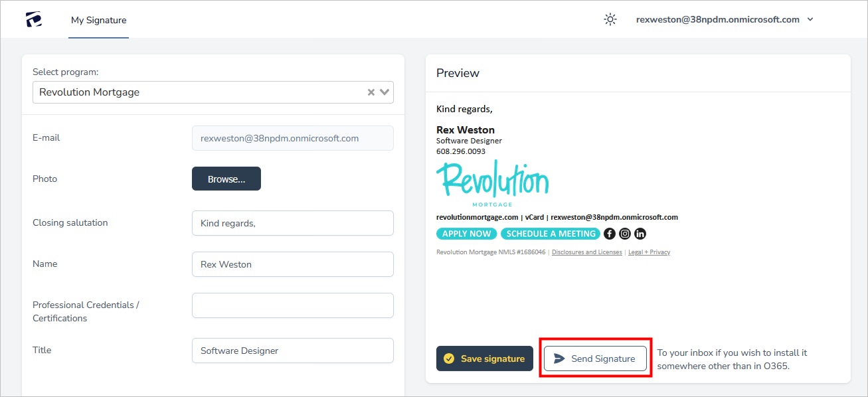The height and width of the screenshot is (397, 868).
Task: Switch to the My Signature tab
Action: (98, 21)
